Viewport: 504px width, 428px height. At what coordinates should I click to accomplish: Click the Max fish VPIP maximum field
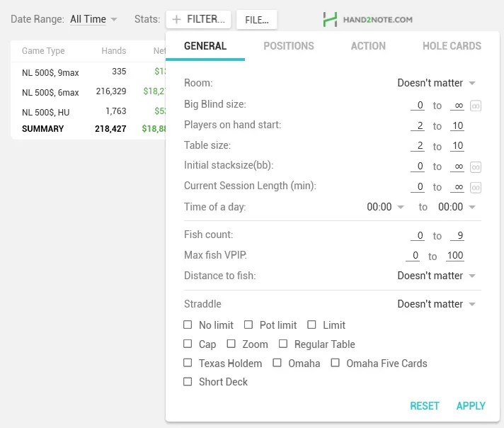tap(455, 256)
